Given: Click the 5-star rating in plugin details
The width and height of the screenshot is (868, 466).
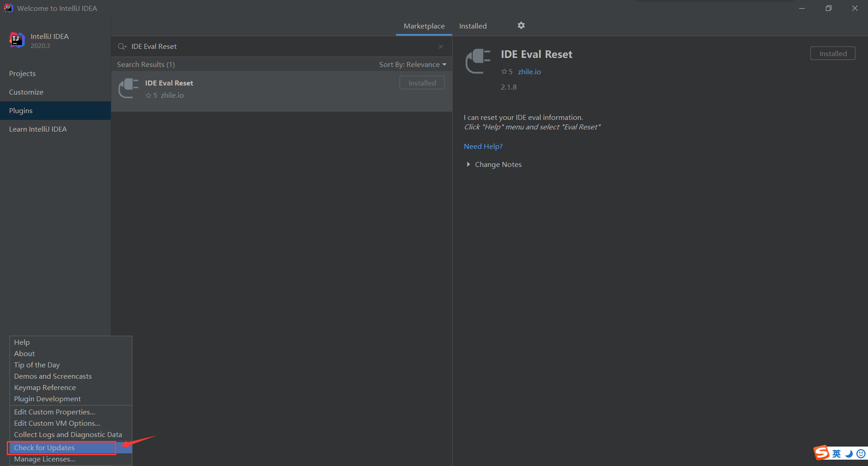Looking at the screenshot, I should (506, 71).
